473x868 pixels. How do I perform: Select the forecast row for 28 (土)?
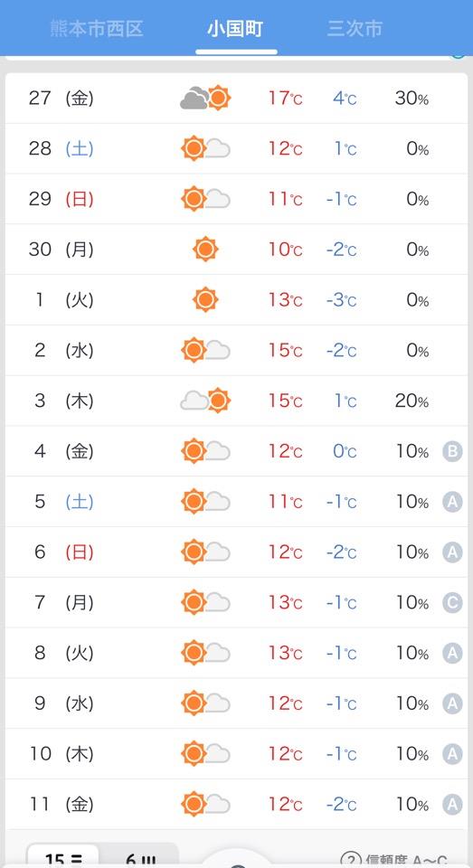237,148
